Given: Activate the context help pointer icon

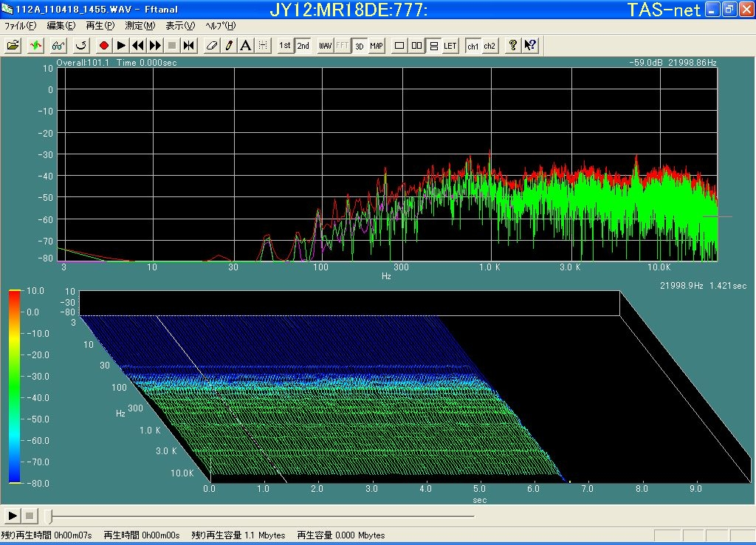Looking at the screenshot, I should (x=530, y=45).
